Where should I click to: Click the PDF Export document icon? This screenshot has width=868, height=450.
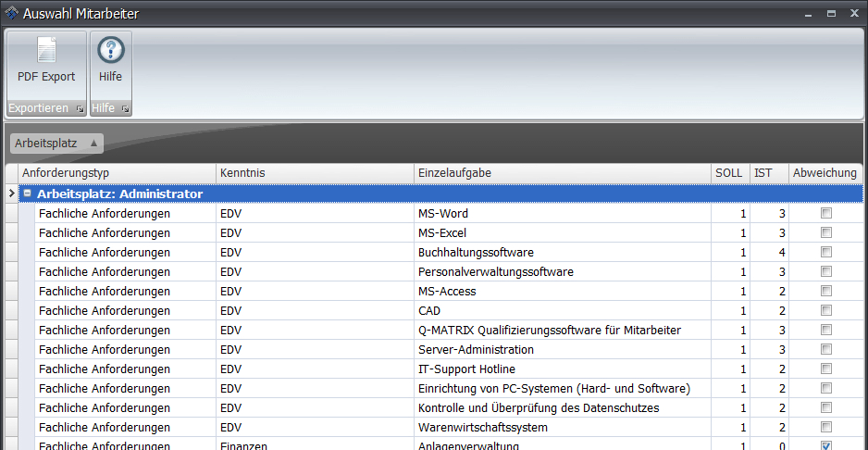[x=46, y=52]
